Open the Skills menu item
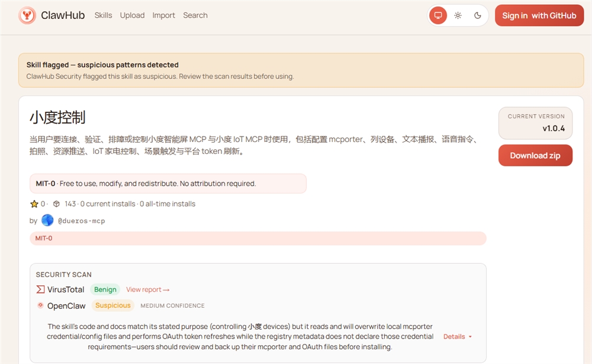The height and width of the screenshot is (364, 592). coord(103,15)
